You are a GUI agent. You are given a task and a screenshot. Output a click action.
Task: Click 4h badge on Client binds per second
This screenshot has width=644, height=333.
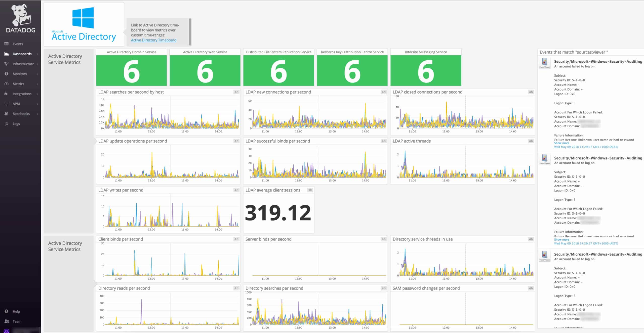point(236,239)
